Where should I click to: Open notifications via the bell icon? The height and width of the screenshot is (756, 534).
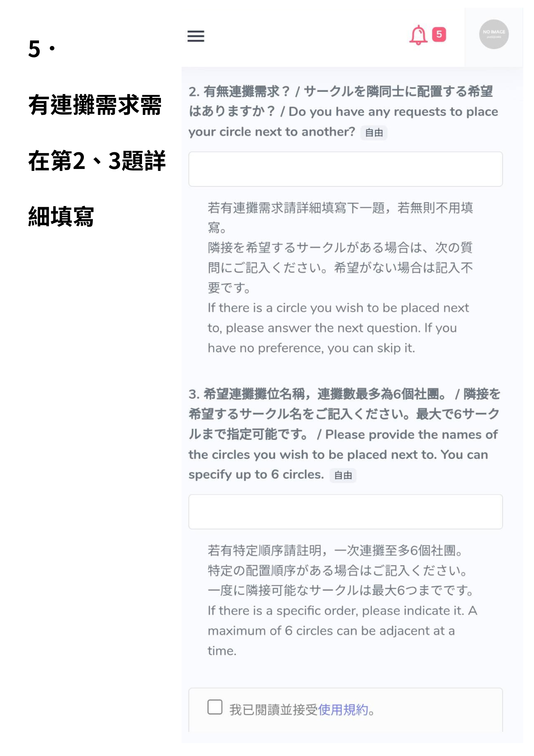pyautogui.click(x=418, y=35)
